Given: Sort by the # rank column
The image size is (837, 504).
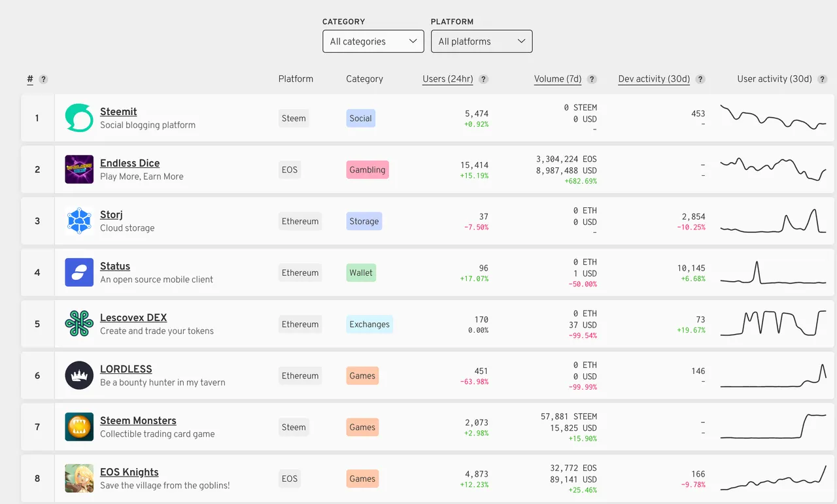Looking at the screenshot, I should tap(30, 79).
